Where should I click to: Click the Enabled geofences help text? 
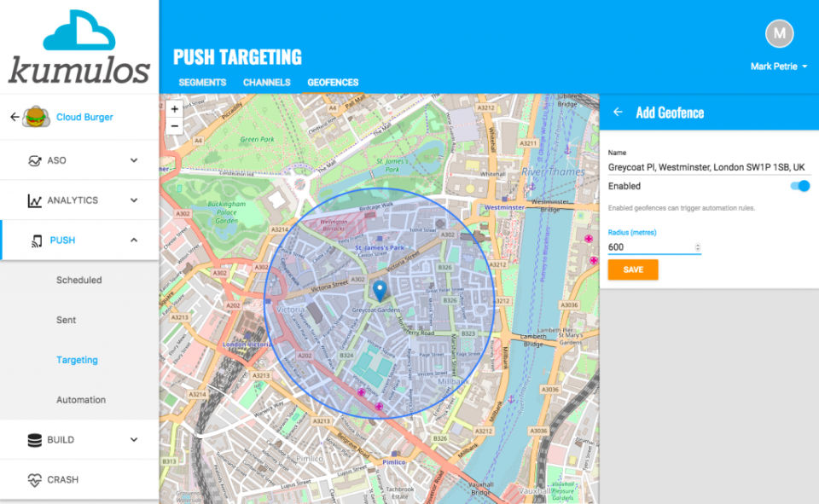[681, 208]
